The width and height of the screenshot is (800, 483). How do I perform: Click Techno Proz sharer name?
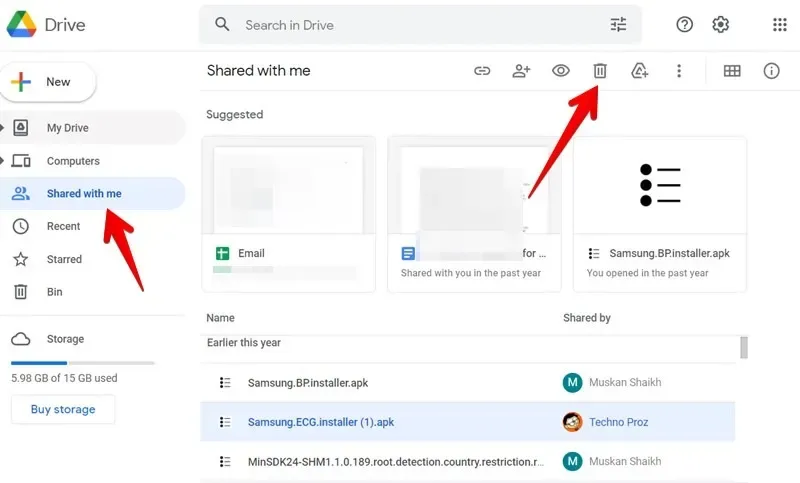pos(618,422)
